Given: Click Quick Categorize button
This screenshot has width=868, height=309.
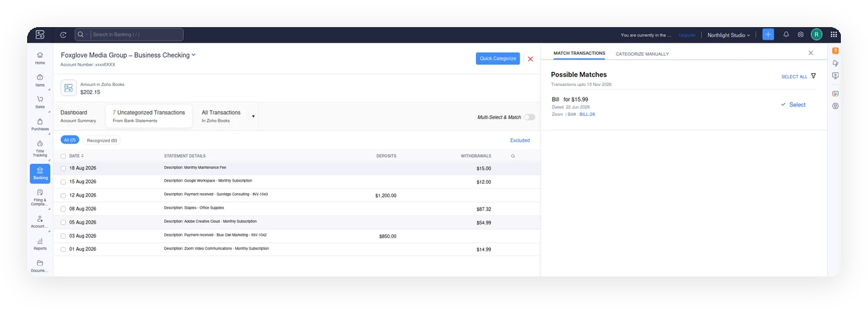Looking at the screenshot, I should pyautogui.click(x=498, y=59).
